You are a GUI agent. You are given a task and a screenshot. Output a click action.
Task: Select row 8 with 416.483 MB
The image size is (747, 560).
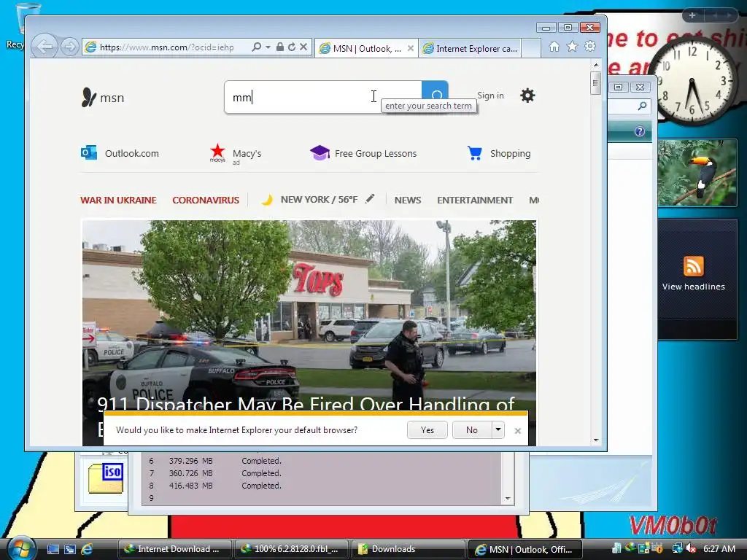(x=322, y=486)
